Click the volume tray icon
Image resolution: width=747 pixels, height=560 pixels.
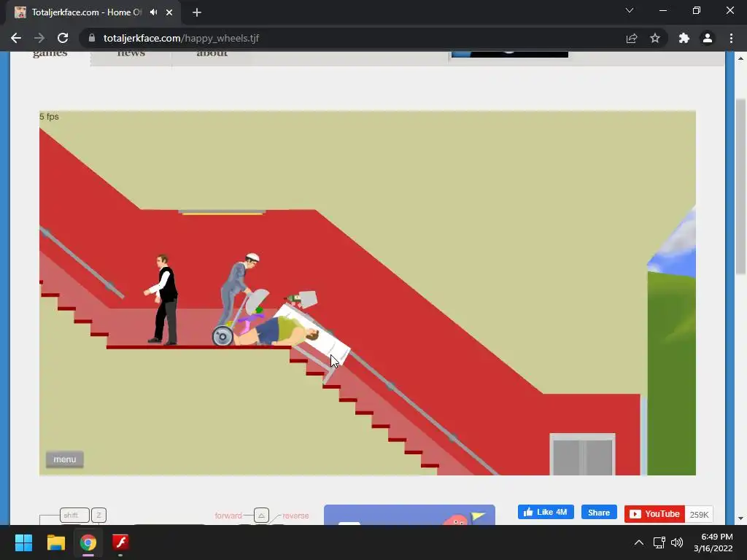pos(677,542)
